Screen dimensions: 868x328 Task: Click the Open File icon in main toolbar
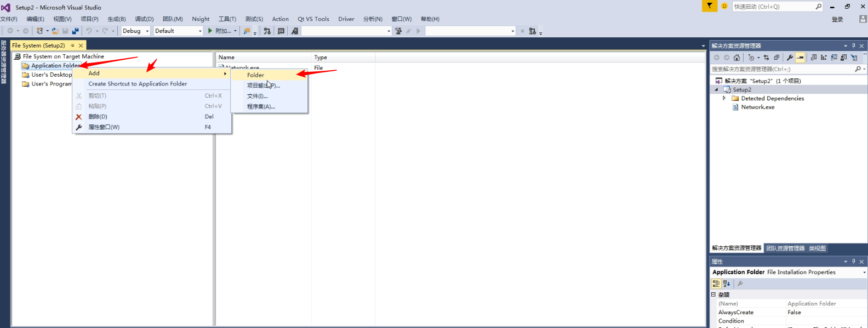point(55,31)
